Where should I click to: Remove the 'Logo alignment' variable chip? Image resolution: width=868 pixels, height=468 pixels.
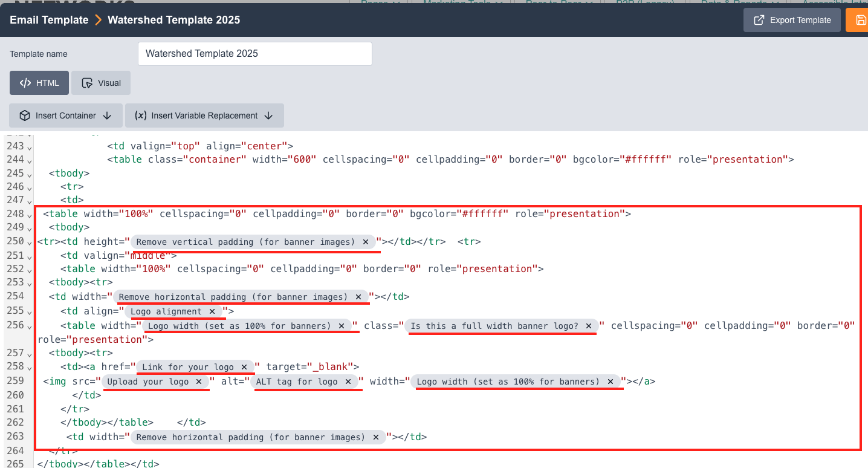coord(212,311)
